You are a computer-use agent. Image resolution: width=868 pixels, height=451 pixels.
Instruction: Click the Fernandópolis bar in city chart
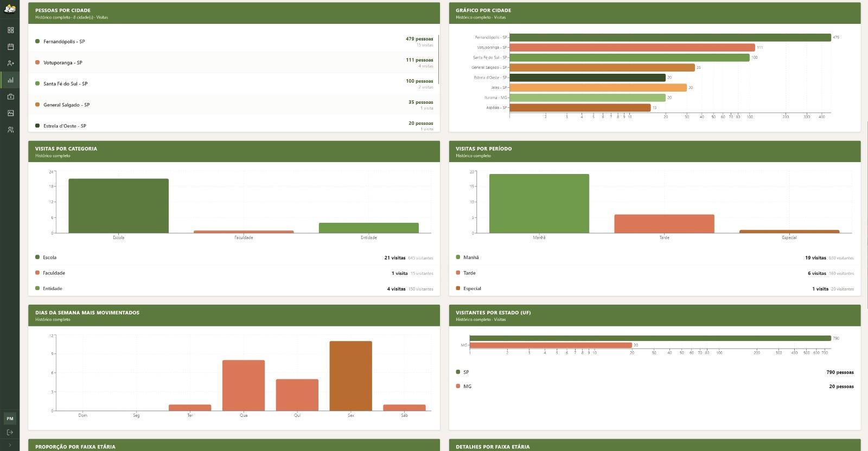670,37
